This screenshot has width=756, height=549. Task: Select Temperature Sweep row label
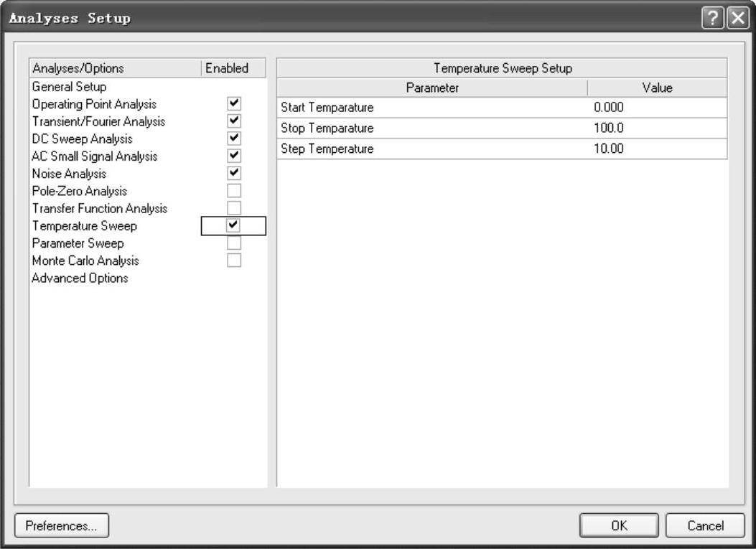tap(85, 225)
